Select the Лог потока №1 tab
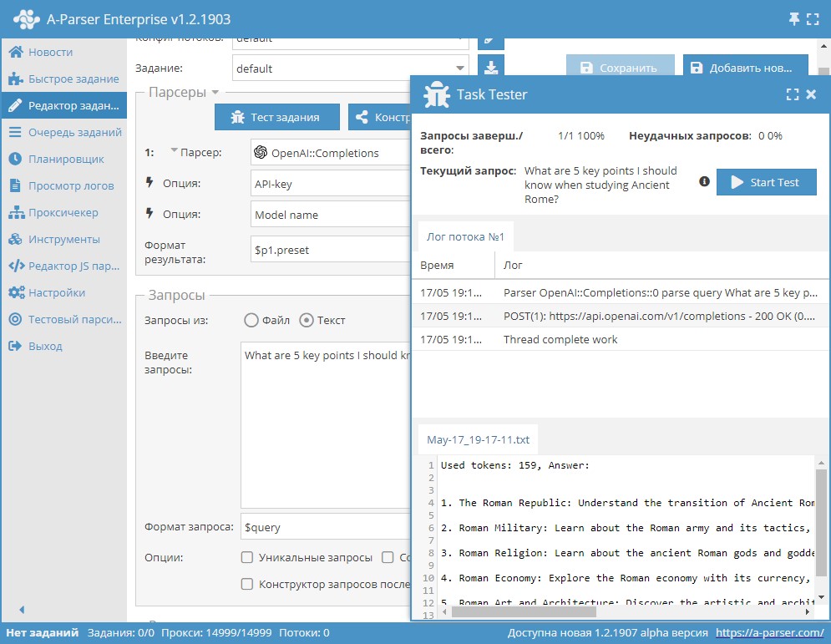The image size is (831, 644). click(x=465, y=237)
